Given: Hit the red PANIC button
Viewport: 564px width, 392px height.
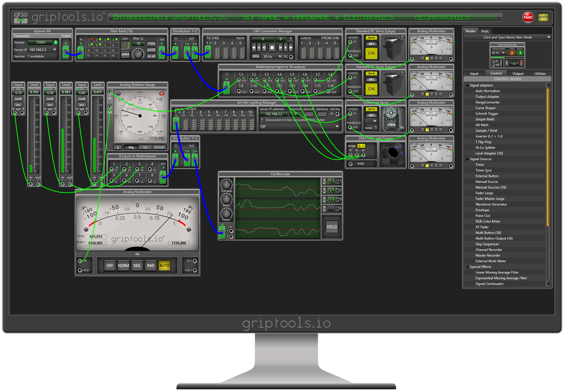Looking at the screenshot, I should pos(528,17).
